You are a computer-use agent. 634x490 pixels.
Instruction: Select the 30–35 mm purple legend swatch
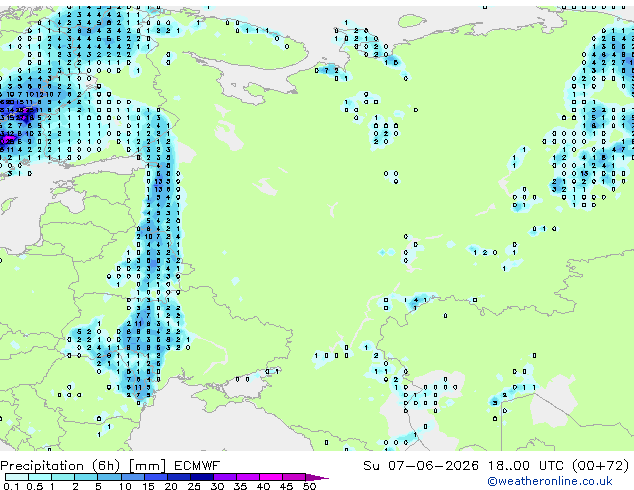pyautogui.click(x=225, y=477)
